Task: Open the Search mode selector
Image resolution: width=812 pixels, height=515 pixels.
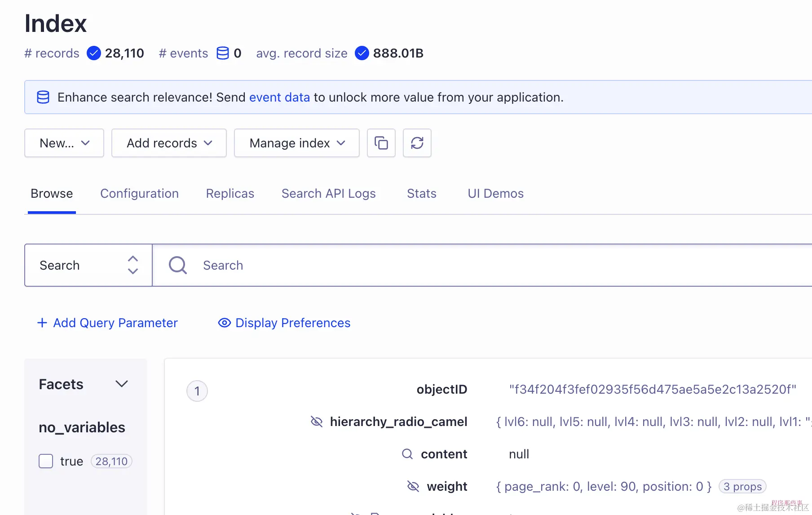Action: (x=88, y=265)
